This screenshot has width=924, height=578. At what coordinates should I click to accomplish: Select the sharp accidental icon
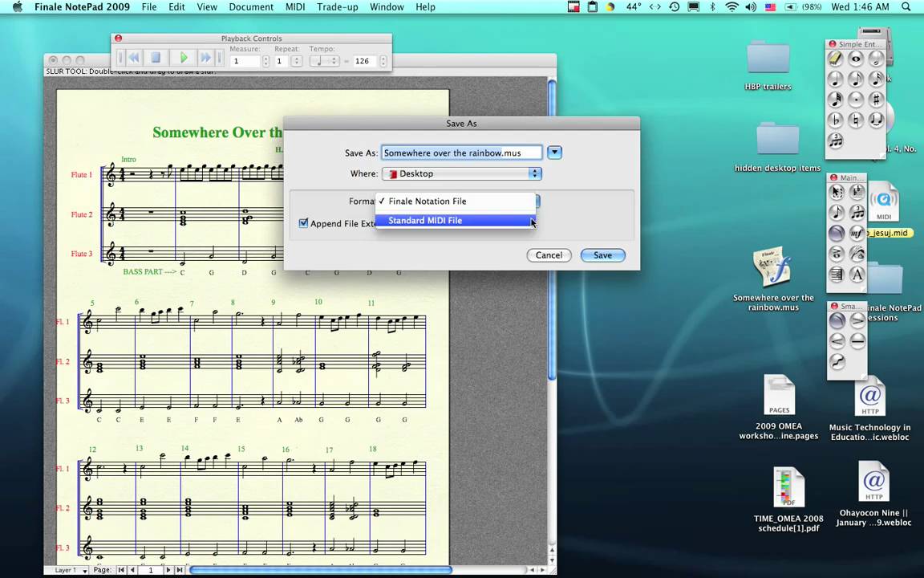tap(876, 99)
